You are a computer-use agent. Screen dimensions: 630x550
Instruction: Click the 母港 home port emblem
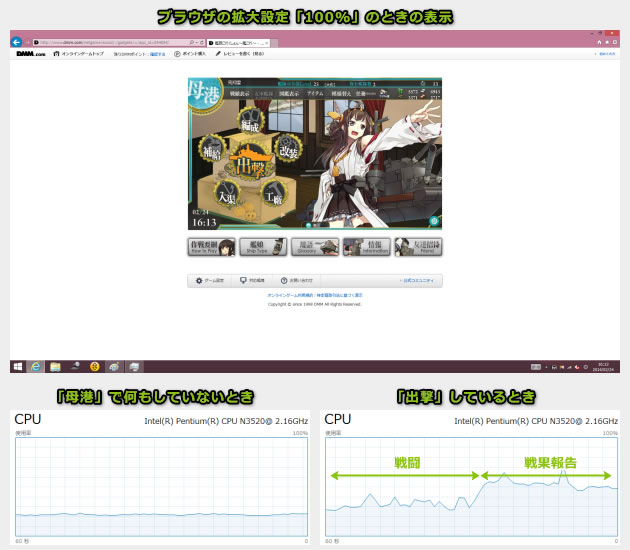(x=205, y=93)
